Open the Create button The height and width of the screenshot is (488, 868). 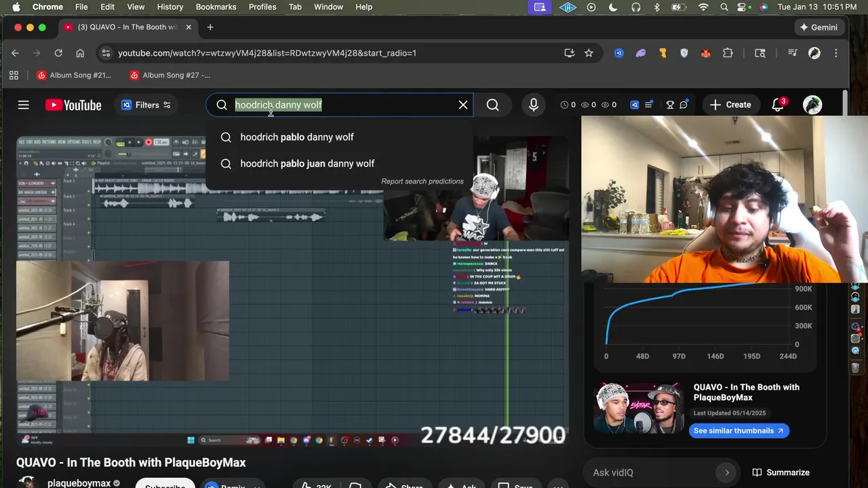[730, 105]
